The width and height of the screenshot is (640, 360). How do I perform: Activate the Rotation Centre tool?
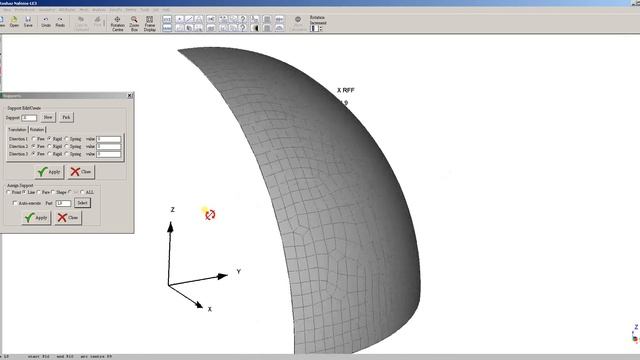point(118,24)
